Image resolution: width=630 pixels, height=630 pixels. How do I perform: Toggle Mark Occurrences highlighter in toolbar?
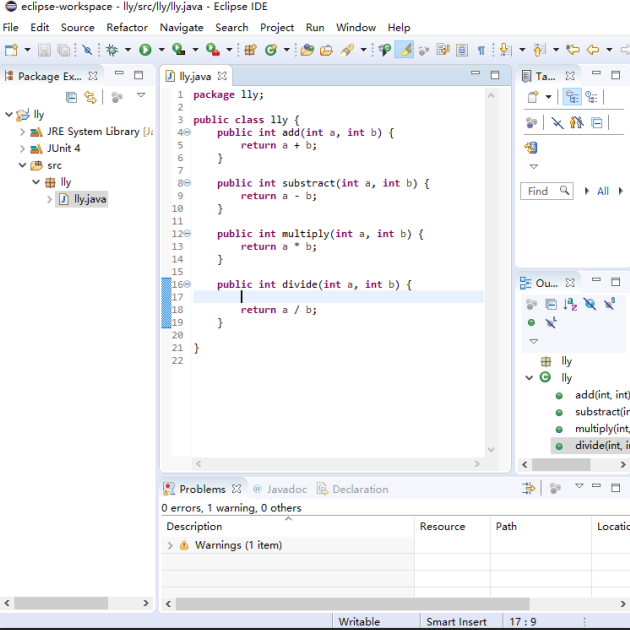pos(404,50)
